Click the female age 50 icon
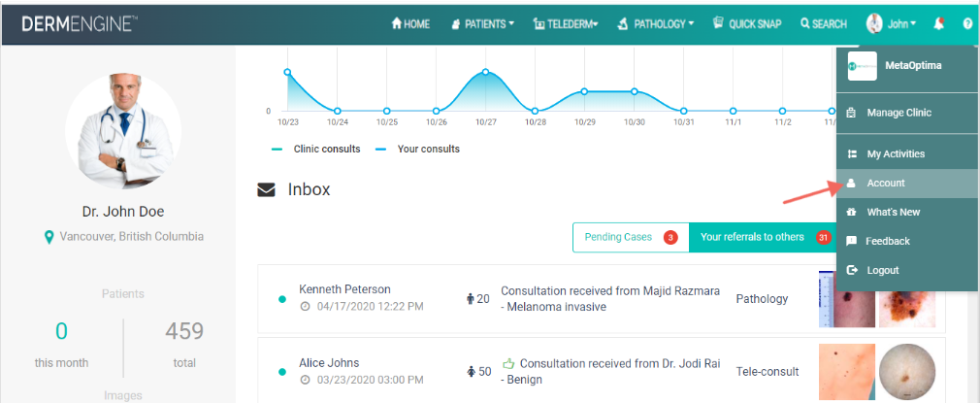This screenshot has width=980, height=403. (x=472, y=372)
